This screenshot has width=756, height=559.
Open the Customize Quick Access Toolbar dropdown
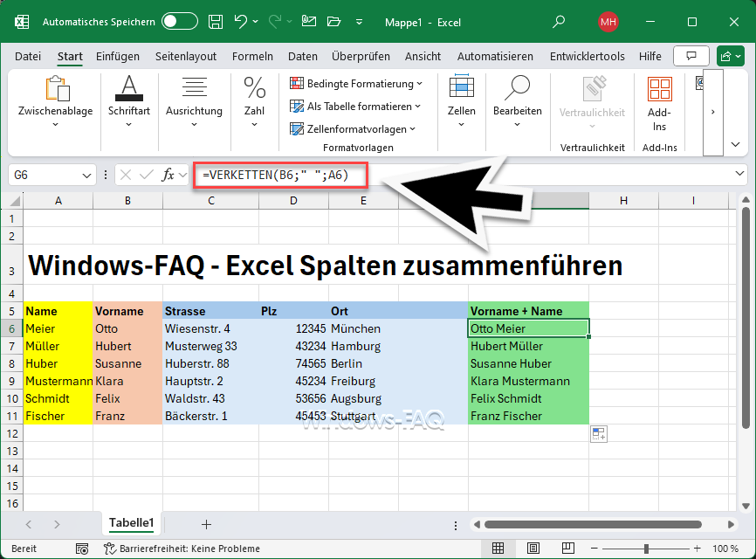[359, 22]
